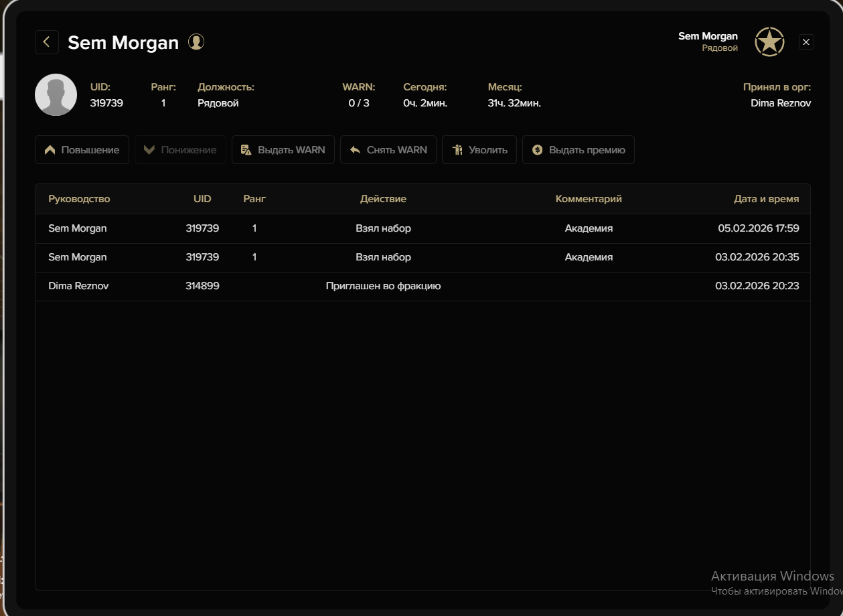The height and width of the screenshot is (616, 843).
Task: Click Dima Reznov under Принял в орг
Action: pyautogui.click(x=781, y=103)
